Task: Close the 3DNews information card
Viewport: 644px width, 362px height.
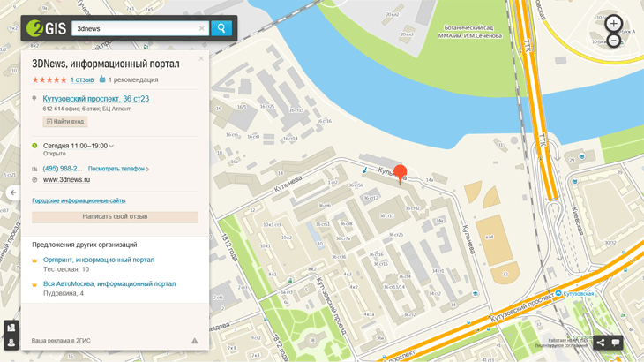Action: [x=201, y=59]
